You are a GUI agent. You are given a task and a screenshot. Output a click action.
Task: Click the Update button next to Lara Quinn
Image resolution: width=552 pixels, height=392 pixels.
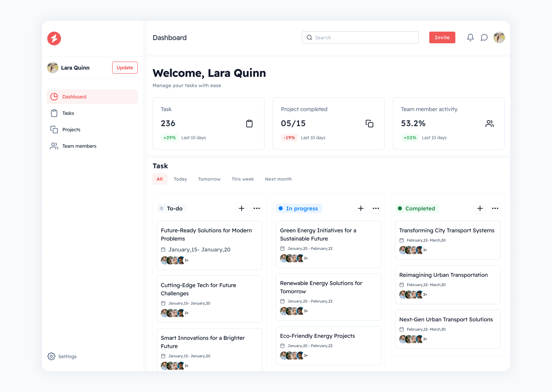pos(125,68)
